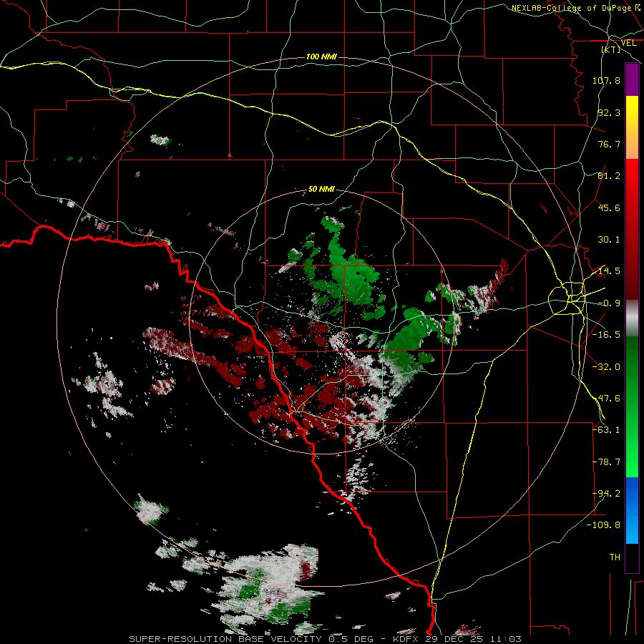Click the 14.5 scale value
The height and width of the screenshot is (644, 644).
click(x=609, y=271)
